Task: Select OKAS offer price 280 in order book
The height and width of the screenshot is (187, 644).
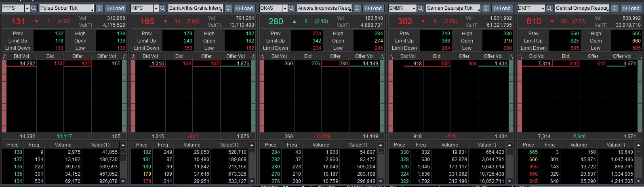Action: (335, 64)
